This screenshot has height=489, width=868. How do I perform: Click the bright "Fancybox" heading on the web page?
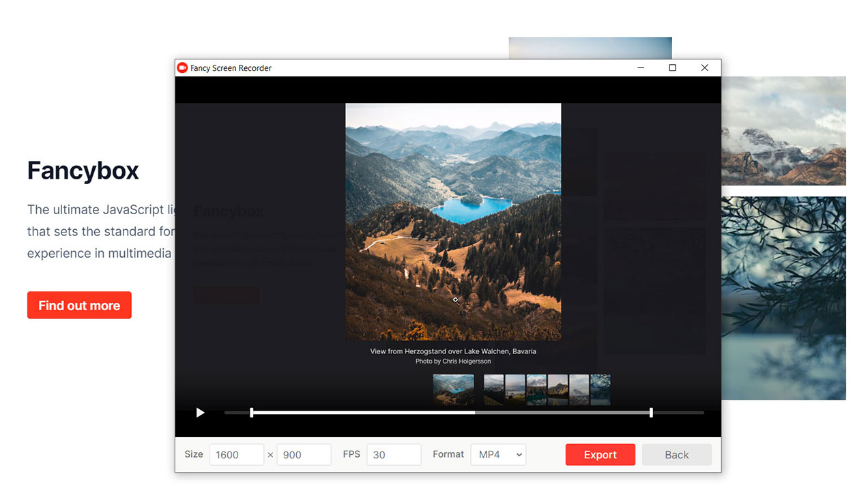(83, 171)
